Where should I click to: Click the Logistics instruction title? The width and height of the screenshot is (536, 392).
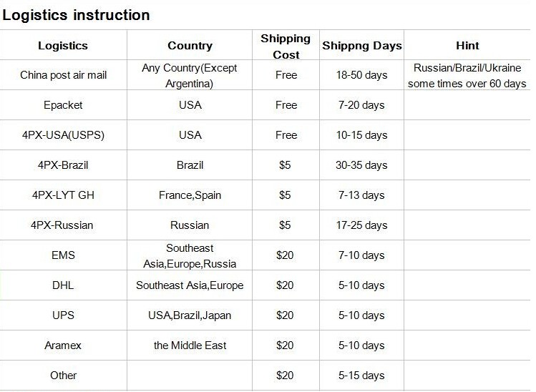click(x=75, y=14)
